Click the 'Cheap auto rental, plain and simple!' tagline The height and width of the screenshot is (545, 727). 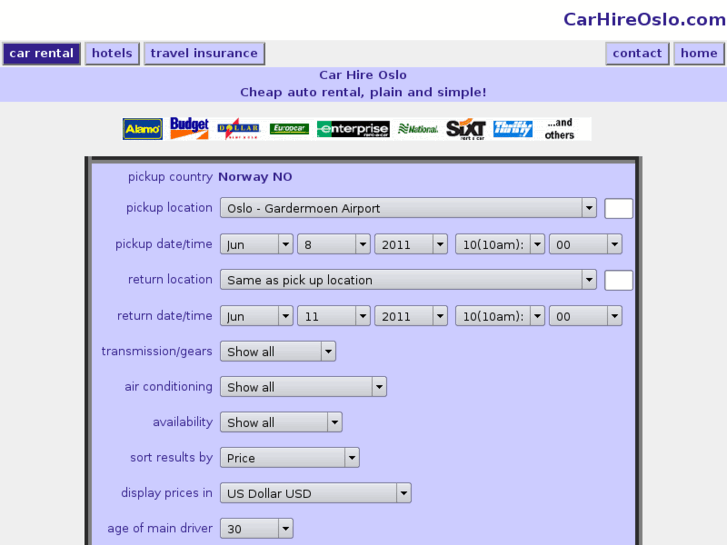[363, 92]
